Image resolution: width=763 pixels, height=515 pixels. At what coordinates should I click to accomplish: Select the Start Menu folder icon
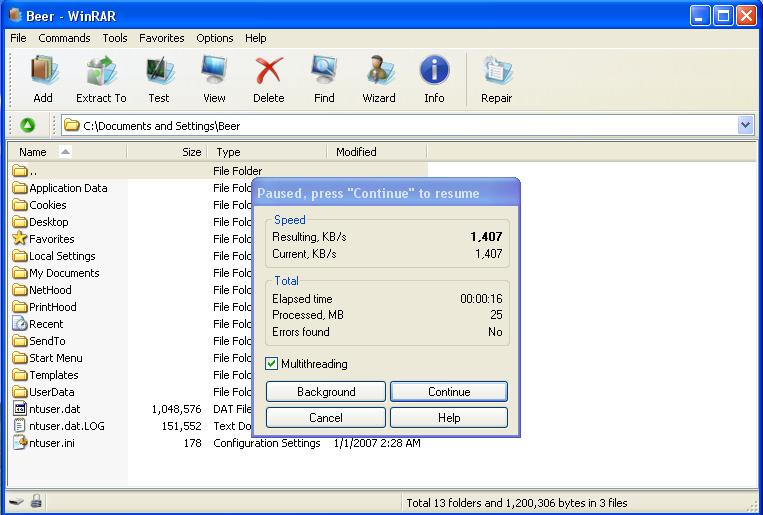click(x=19, y=358)
